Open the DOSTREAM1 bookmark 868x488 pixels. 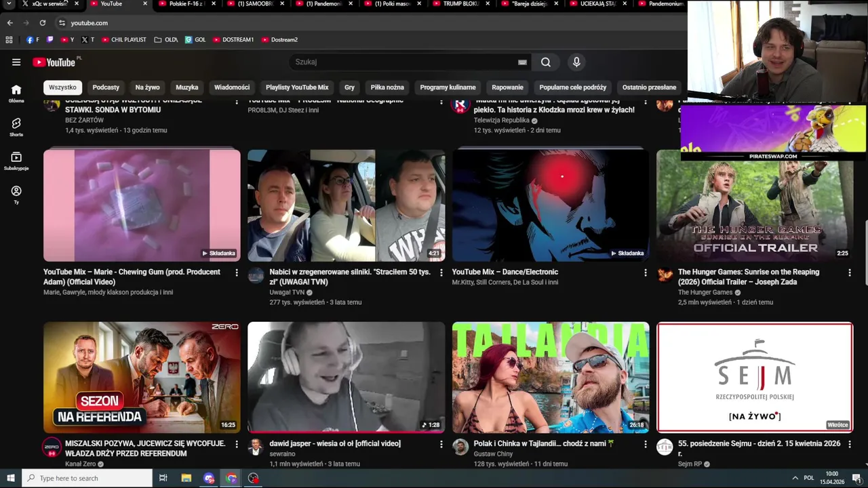pyautogui.click(x=233, y=39)
